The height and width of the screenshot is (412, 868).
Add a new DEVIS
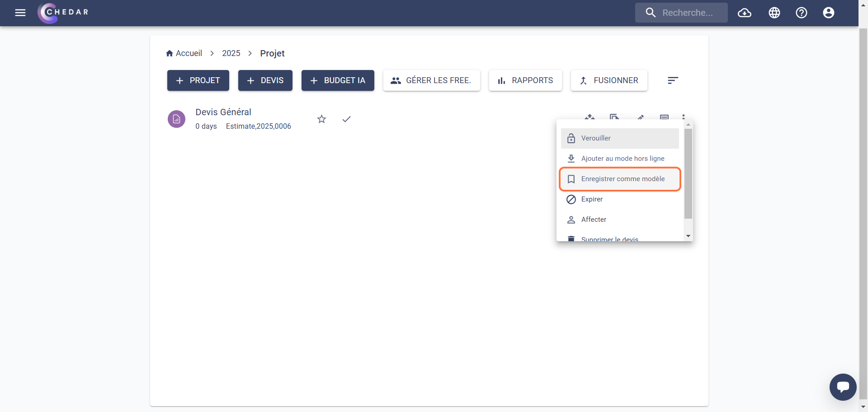(x=265, y=80)
